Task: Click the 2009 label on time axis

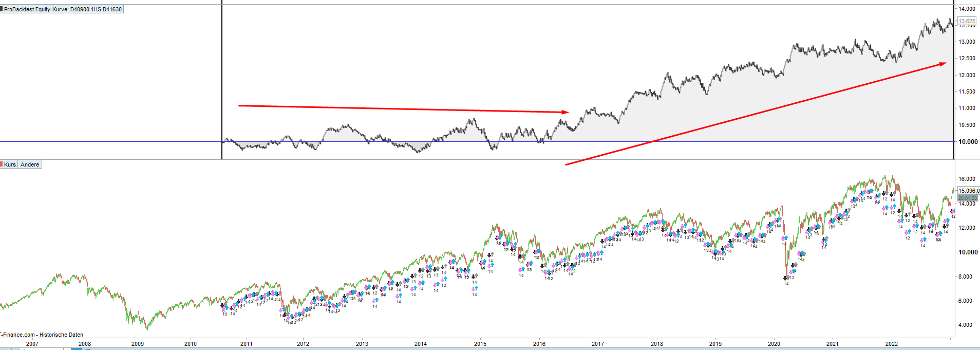Action: tap(138, 344)
